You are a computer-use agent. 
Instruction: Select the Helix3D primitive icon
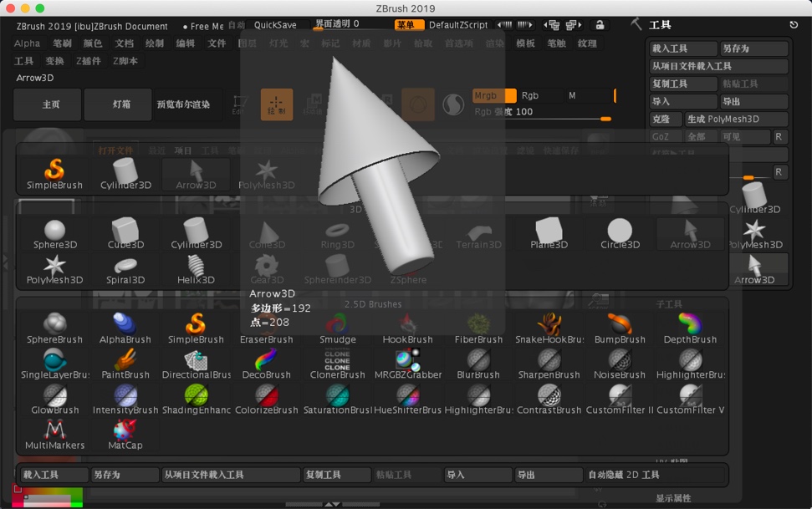pyautogui.click(x=196, y=266)
